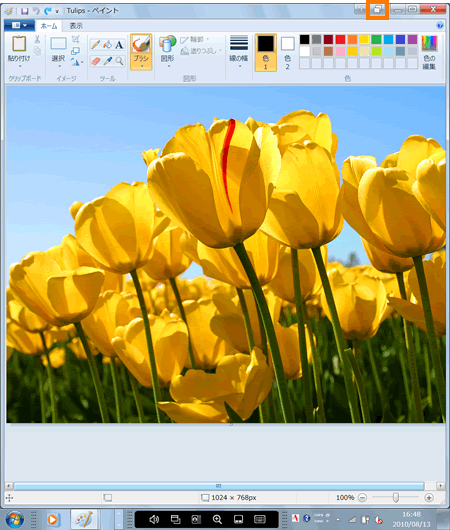Select the Eraser tool
Image resolution: width=450 pixels, height=530 pixels.
(96, 61)
